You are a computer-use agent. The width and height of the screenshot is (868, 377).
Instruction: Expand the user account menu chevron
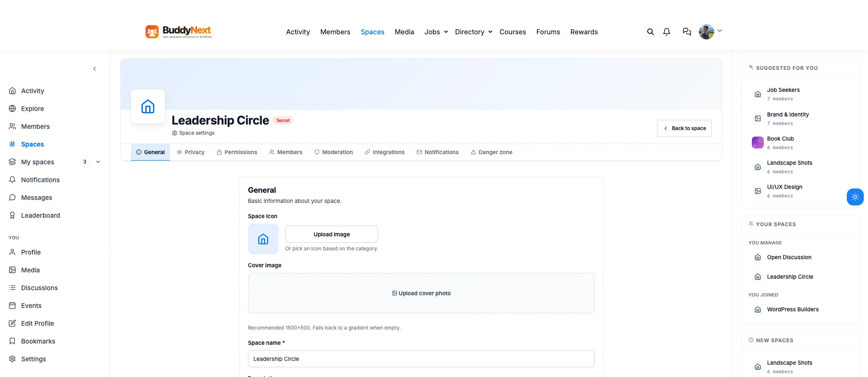click(720, 30)
